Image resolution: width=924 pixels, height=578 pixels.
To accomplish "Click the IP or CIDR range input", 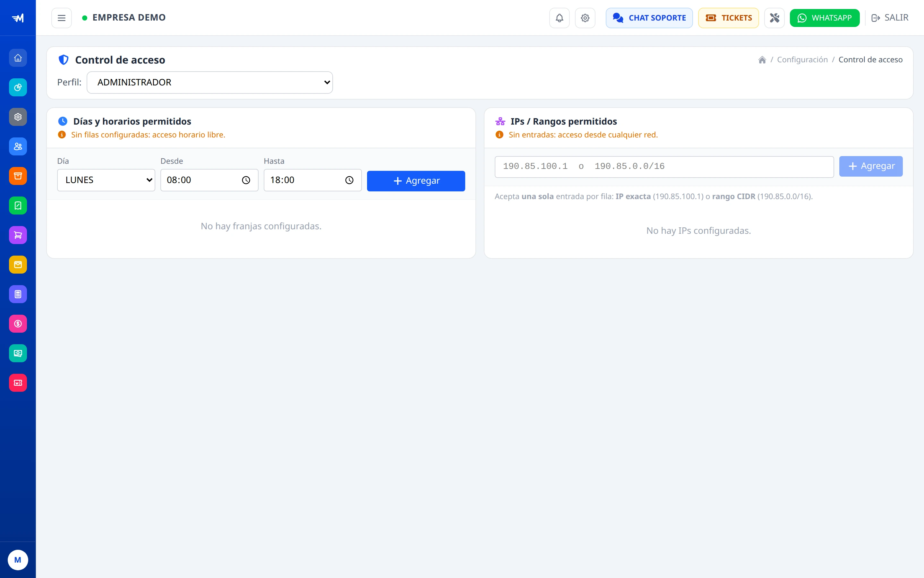I will click(x=664, y=167).
